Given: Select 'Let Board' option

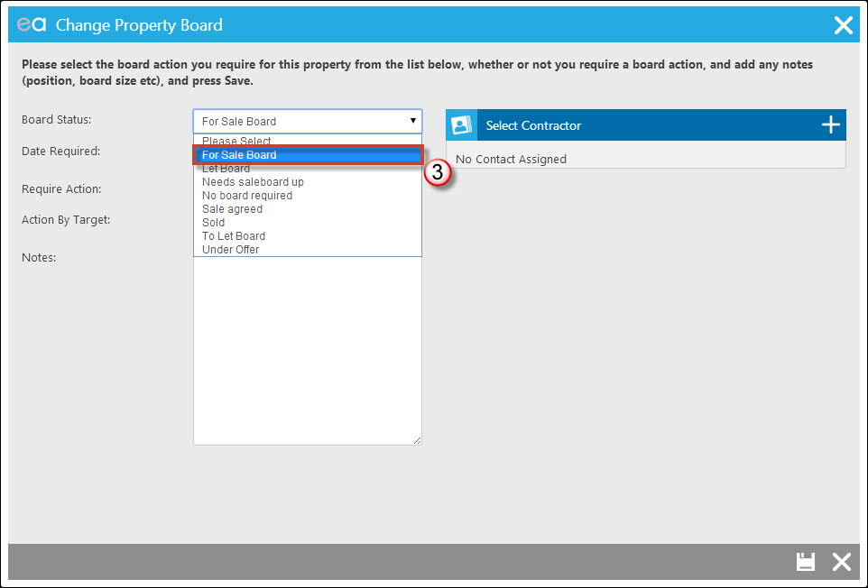Looking at the screenshot, I should [x=308, y=169].
